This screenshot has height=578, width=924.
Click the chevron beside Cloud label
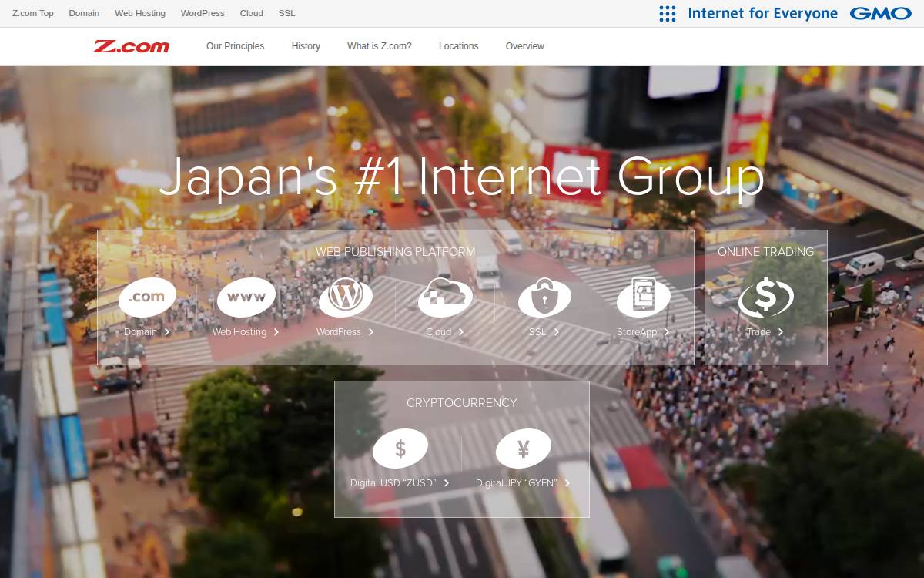(x=461, y=332)
